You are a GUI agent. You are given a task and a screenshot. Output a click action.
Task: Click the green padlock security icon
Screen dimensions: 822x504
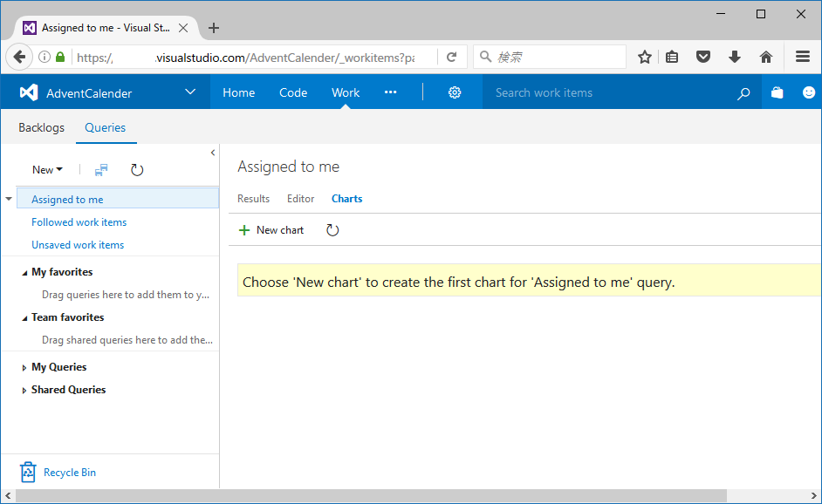[x=60, y=57]
